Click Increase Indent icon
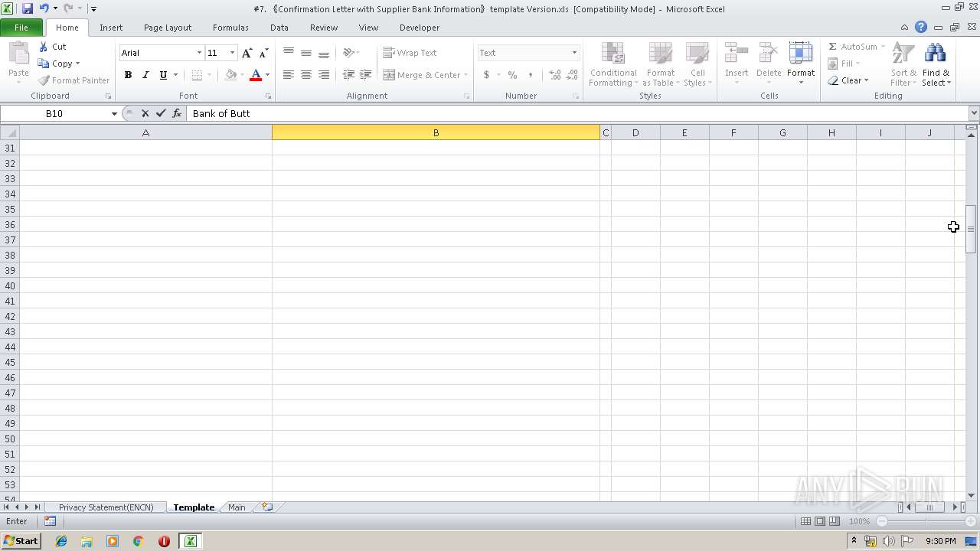Screen dimensions: 980x551 [366, 75]
